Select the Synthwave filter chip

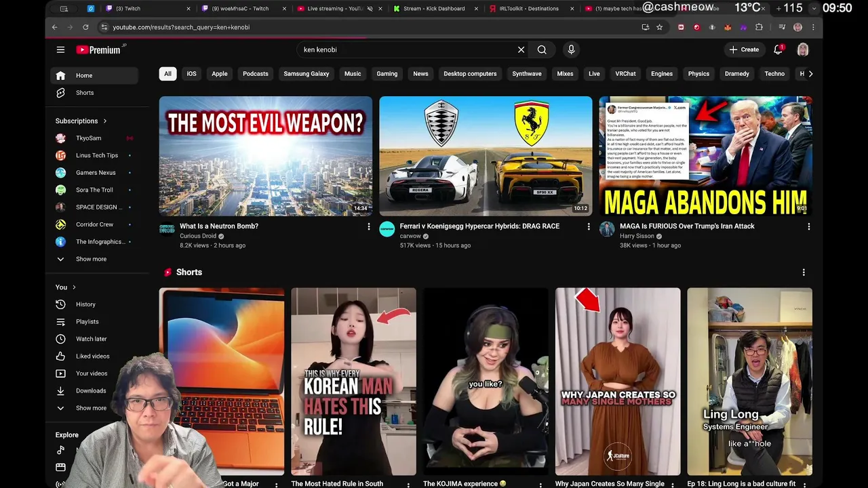tap(527, 74)
